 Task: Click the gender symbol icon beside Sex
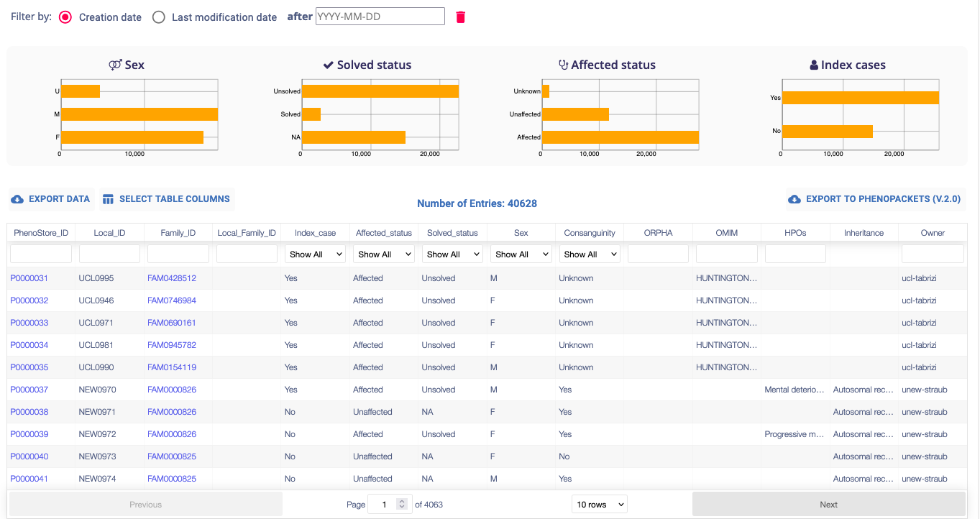[x=115, y=65]
